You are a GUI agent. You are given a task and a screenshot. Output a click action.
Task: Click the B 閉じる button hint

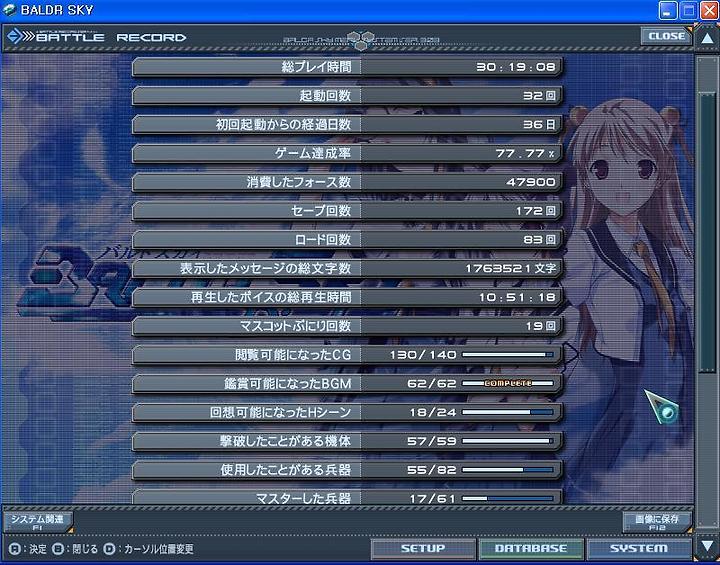[75, 549]
